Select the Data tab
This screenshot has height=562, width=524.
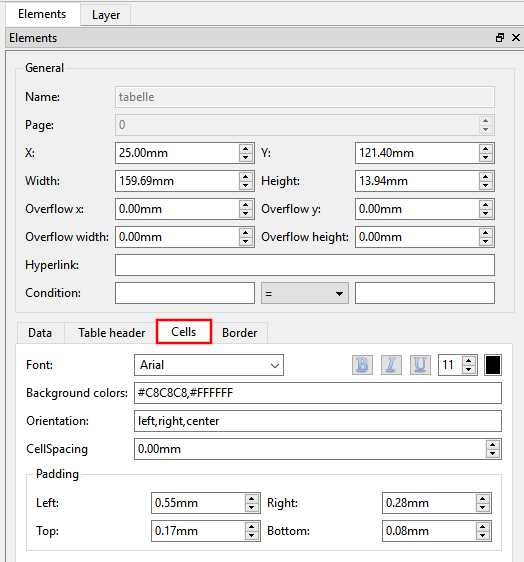tap(40, 333)
